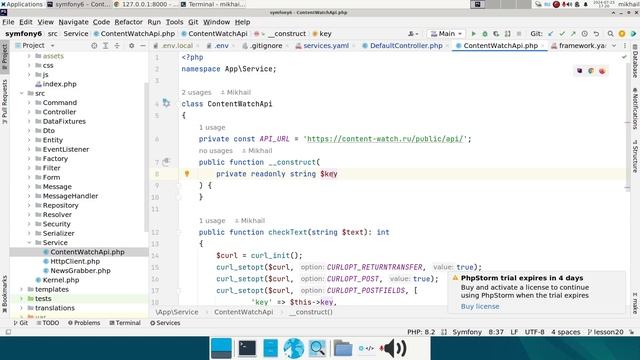Open the Structure tool window

point(635,156)
